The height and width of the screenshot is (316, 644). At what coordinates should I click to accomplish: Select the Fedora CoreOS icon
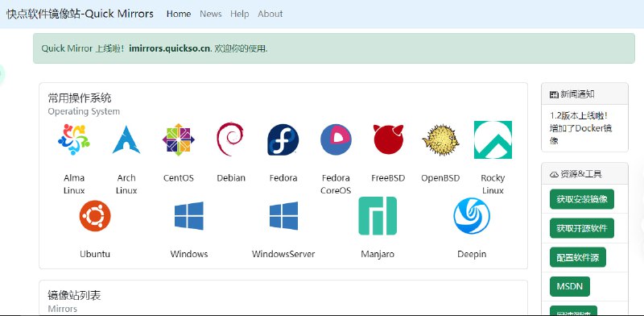coord(336,139)
